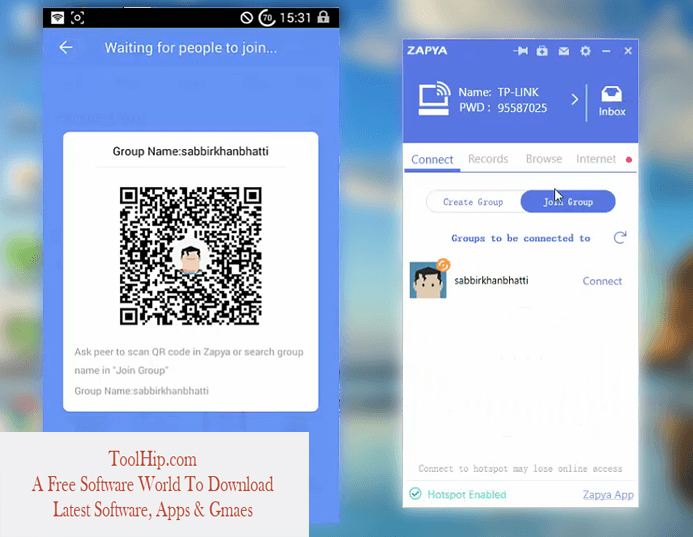Switch to the Browse tab
The width and height of the screenshot is (693, 537).
click(544, 159)
